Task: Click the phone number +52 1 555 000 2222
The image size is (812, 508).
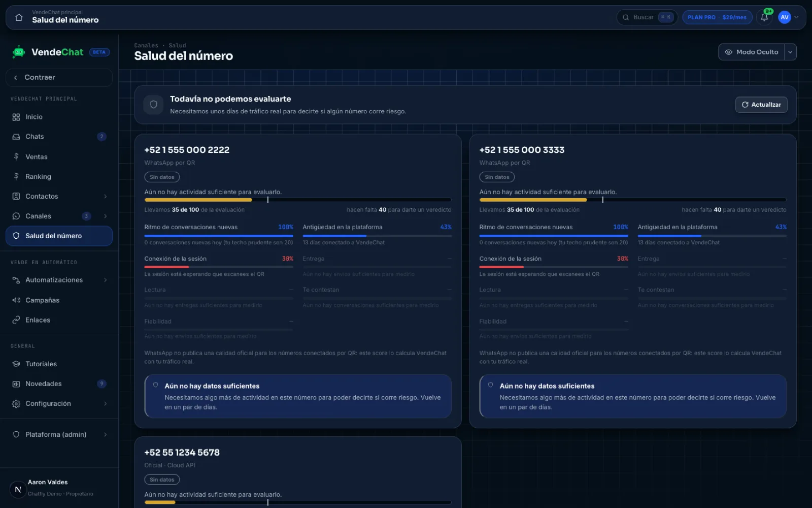Action: 187,150
